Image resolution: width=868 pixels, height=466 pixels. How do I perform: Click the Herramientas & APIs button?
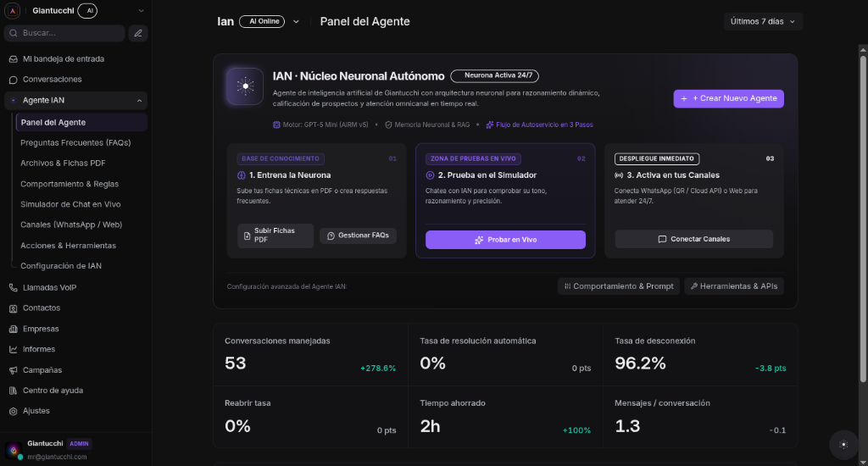click(734, 286)
